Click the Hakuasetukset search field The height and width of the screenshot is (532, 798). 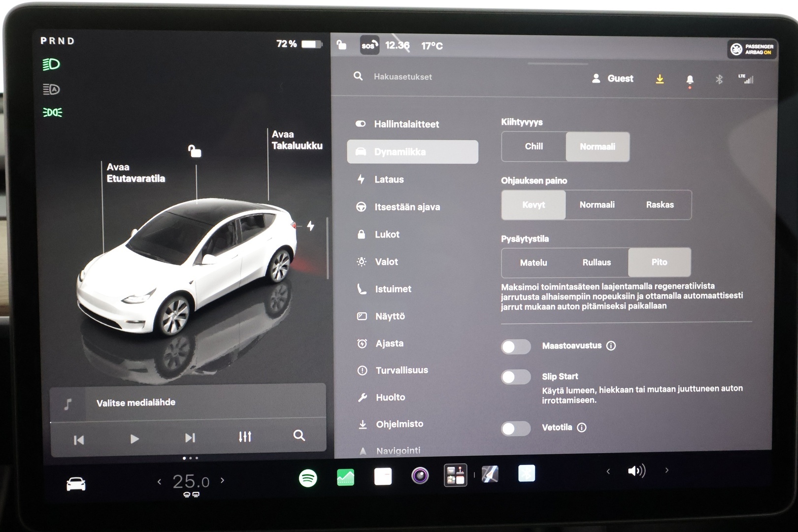pos(402,77)
